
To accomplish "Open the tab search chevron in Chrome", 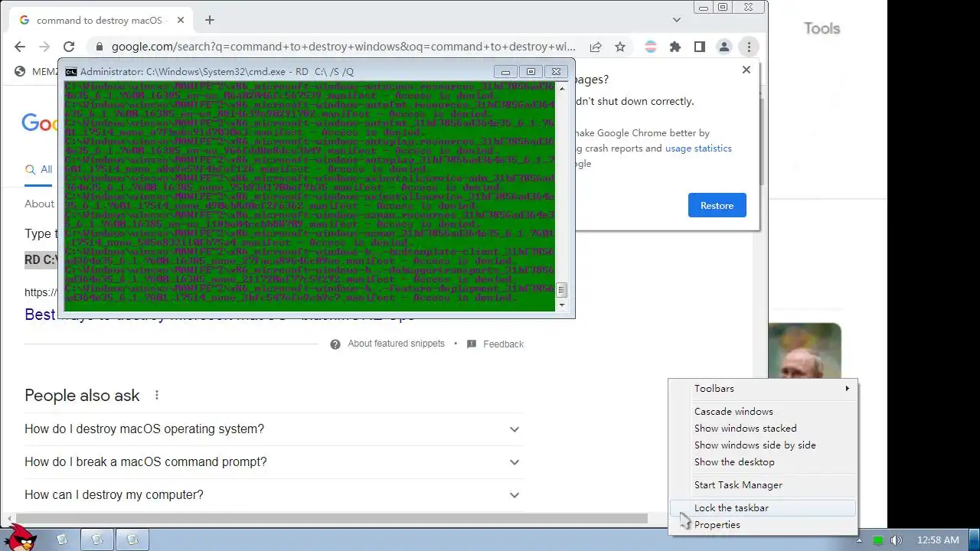I will (677, 20).
